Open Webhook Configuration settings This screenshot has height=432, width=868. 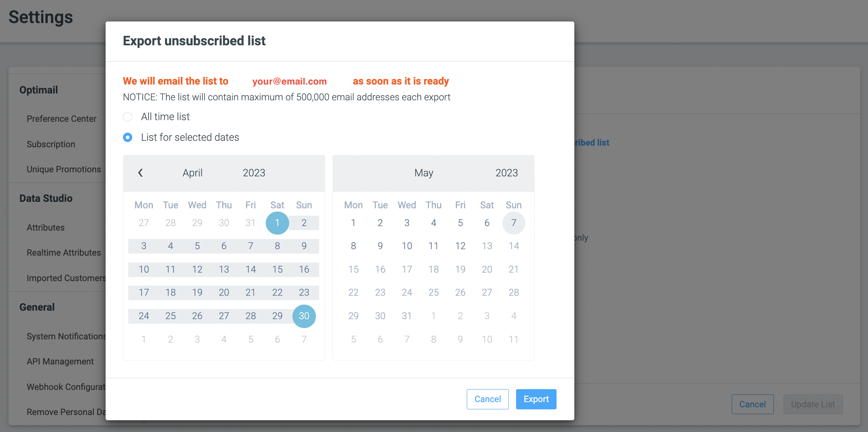(66, 387)
